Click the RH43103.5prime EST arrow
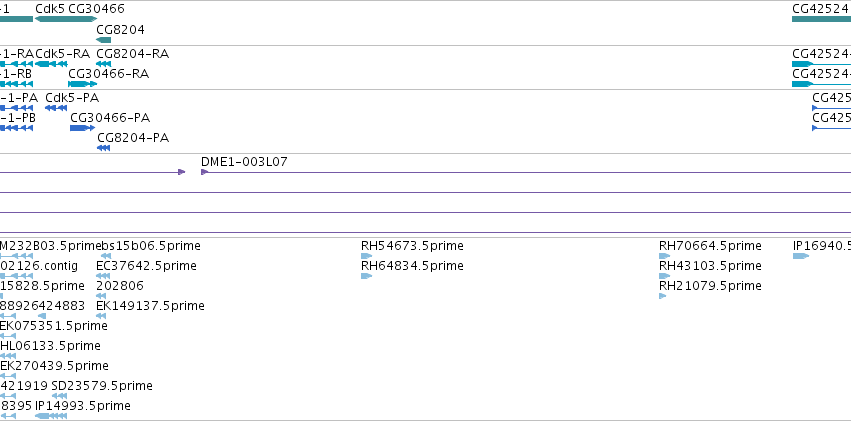This screenshot has width=851, height=421. 665,276
